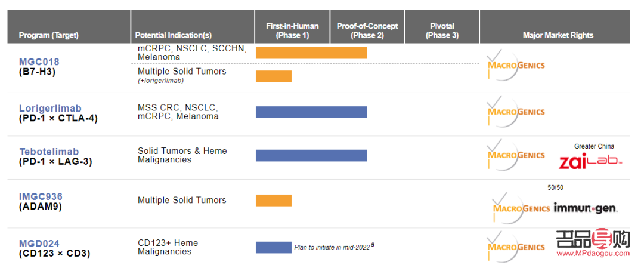The width and height of the screenshot is (644, 271).
Task: Click the Zai Lab logo
Action: (x=590, y=161)
